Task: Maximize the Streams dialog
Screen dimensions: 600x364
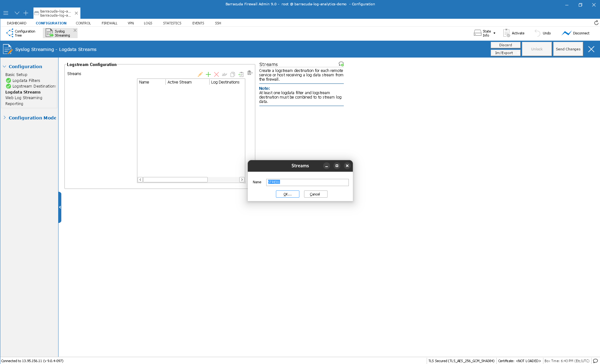Action: click(x=337, y=166)
